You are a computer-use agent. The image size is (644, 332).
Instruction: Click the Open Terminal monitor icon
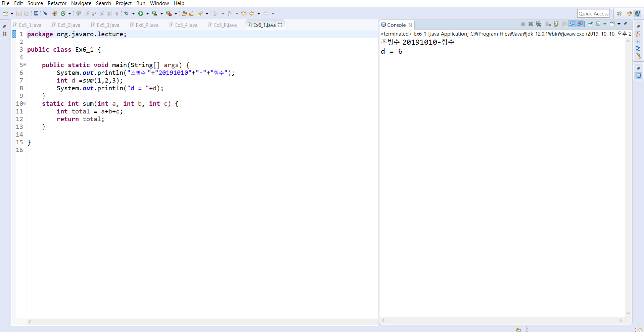tap(36, 13)
